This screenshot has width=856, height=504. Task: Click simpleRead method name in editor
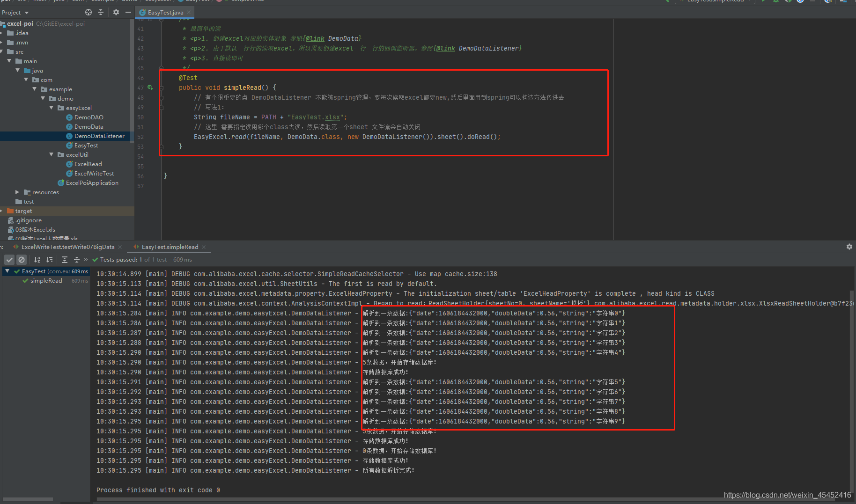pos(242,88)
